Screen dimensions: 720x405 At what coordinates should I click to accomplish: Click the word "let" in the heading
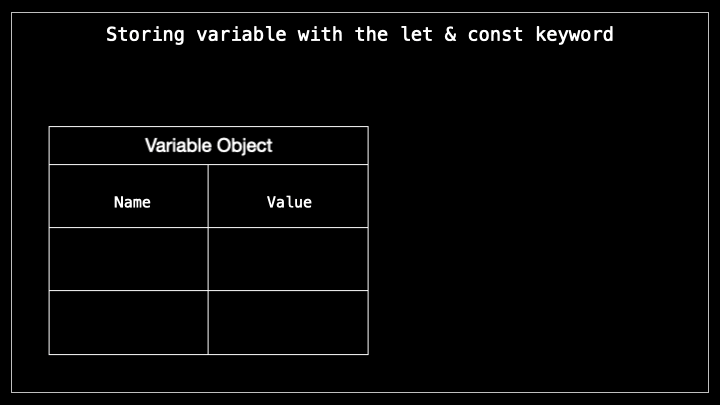coord(416,34)
